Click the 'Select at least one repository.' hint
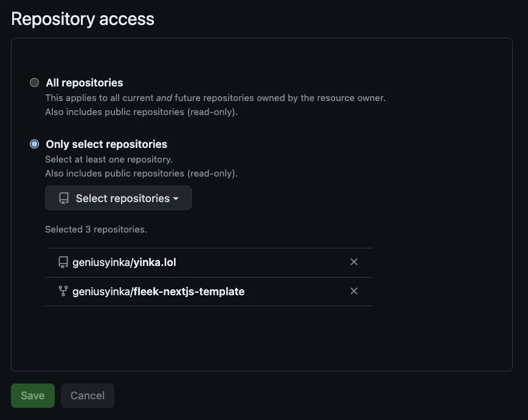 tap(109, 159)
